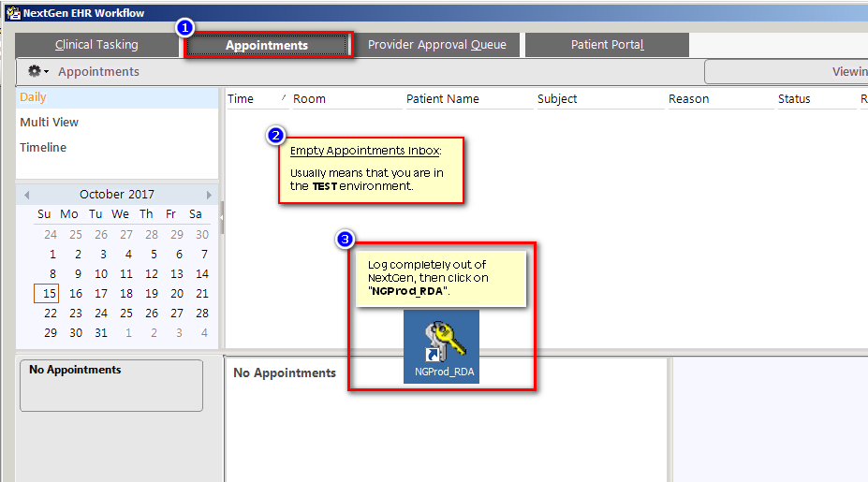868x482 pixels.
Task: Pick October 26 on the calendar
Action: (x=152, y=314)
